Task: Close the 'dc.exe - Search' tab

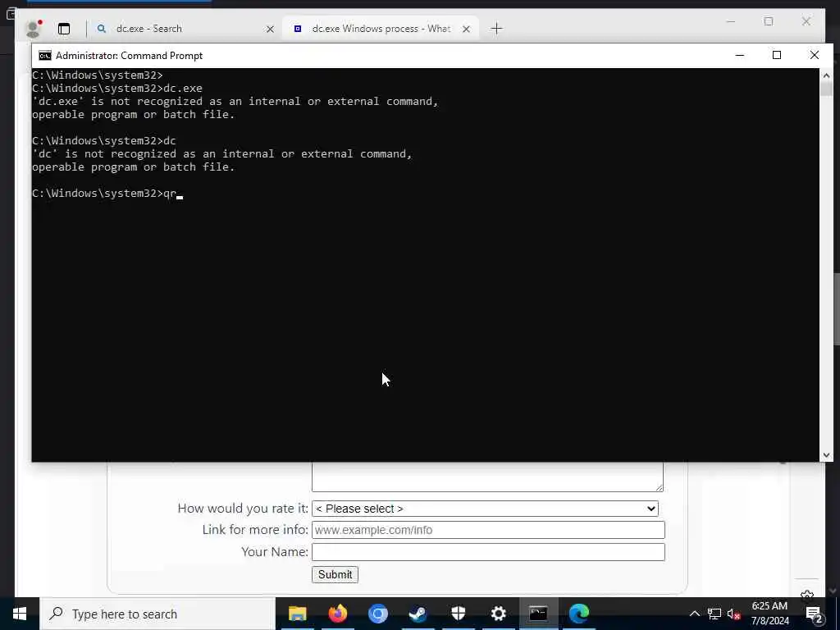Action: (x=270, y=29)
